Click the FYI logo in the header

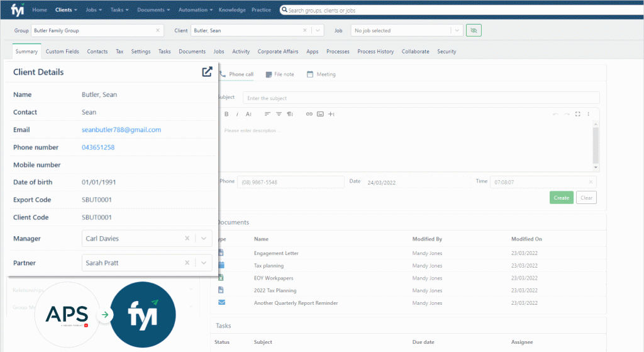coord(17,9)
